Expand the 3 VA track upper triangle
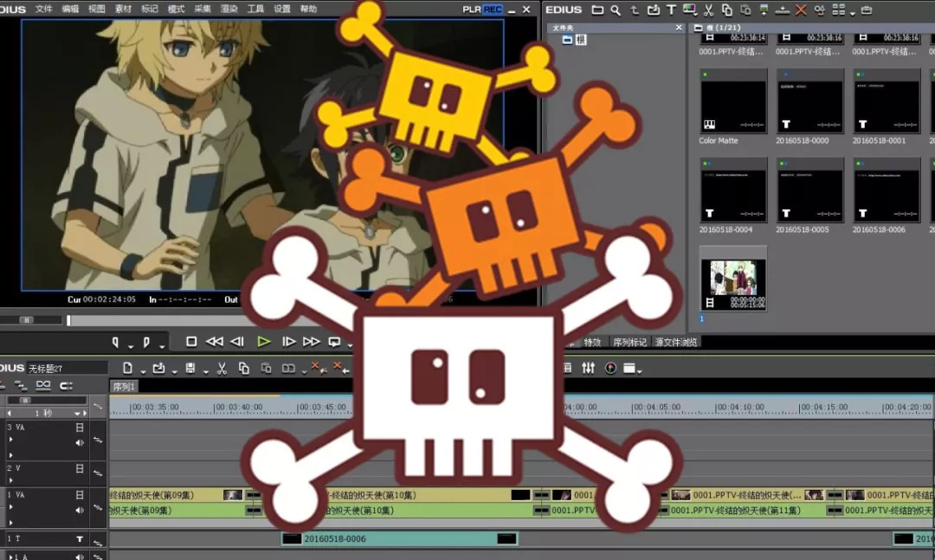Screen dimensions: 935x560 point(10,440)
